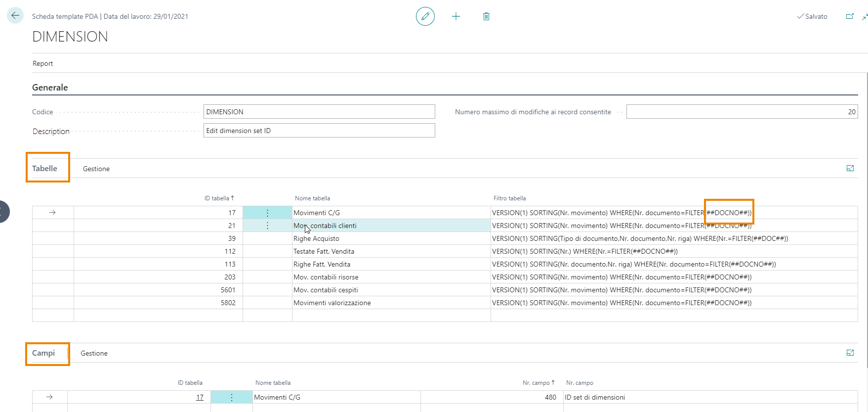The width and height of the screenshot is (868, 412).
Task: Maximize the Tabelle section with its expand icon
Action: point(850,168)
